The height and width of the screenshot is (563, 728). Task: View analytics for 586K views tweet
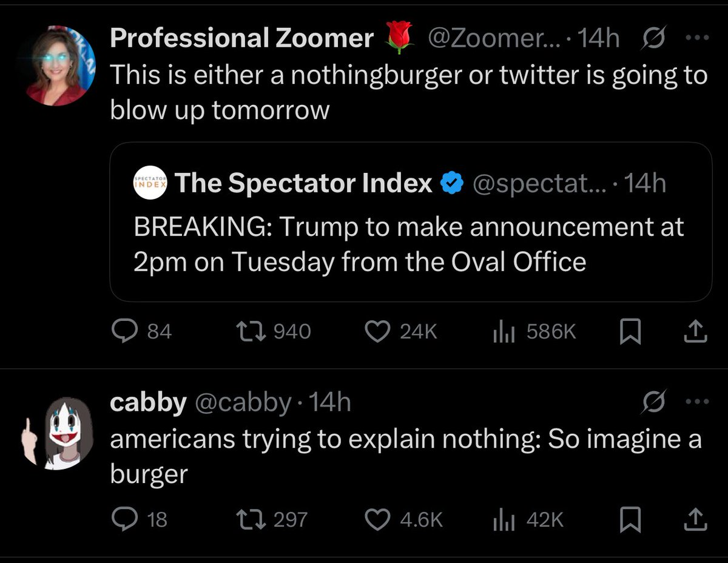pos(504,331)
